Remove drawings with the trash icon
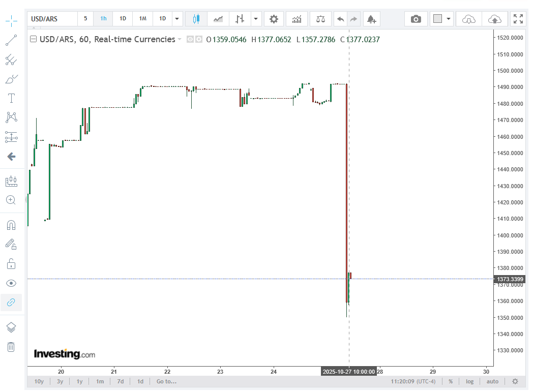 tap(11, 347)
